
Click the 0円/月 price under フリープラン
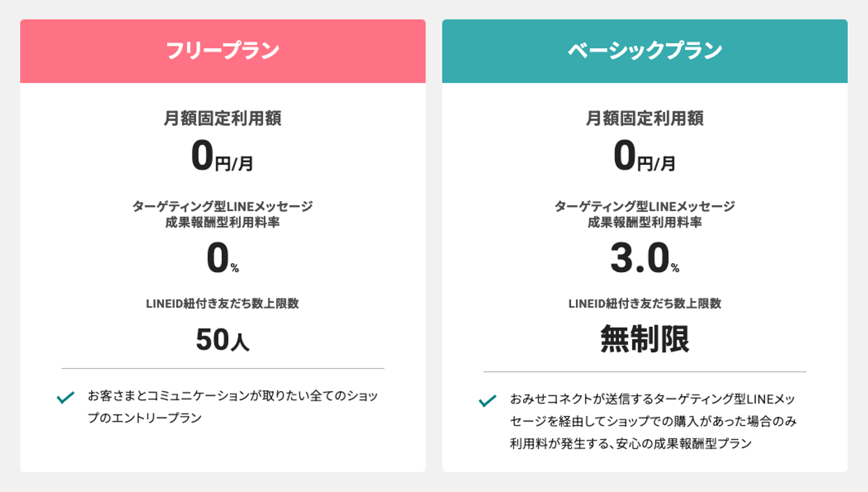click(x=223, y=157)
